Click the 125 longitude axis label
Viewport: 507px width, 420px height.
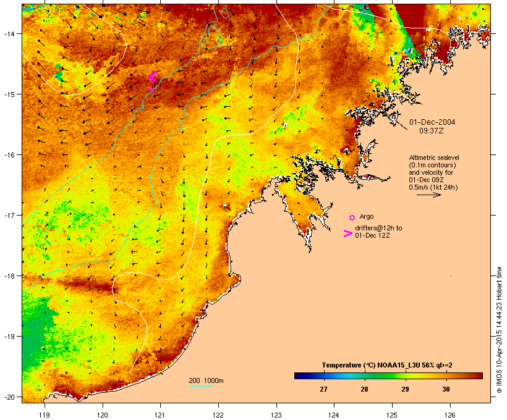[392, 415]
